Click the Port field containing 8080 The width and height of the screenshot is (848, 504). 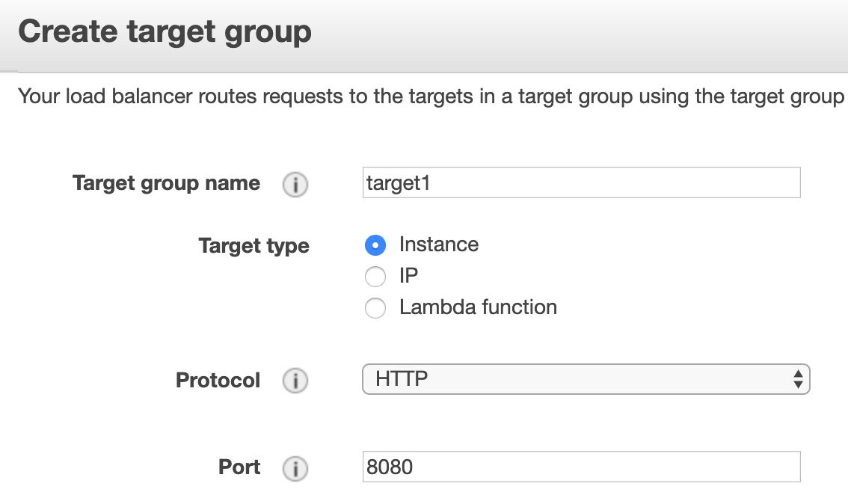click(x=581, y=467)
